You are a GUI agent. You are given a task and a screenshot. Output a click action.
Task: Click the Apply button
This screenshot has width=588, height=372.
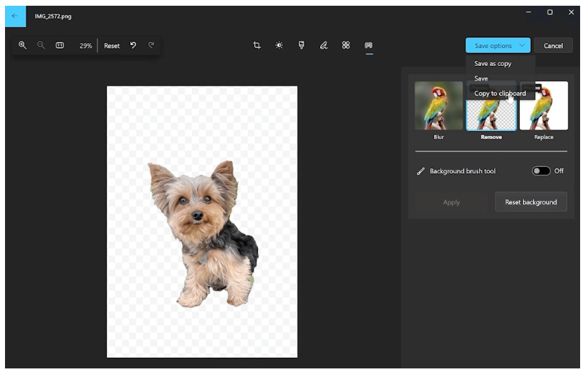pos(451,202)
